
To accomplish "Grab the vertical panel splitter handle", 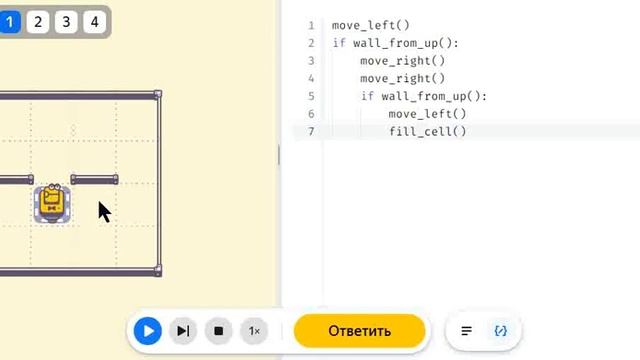I will coord(279,155).
